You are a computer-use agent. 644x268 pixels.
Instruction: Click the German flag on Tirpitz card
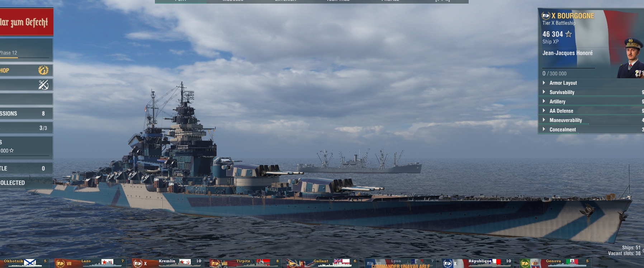(264, 262)
